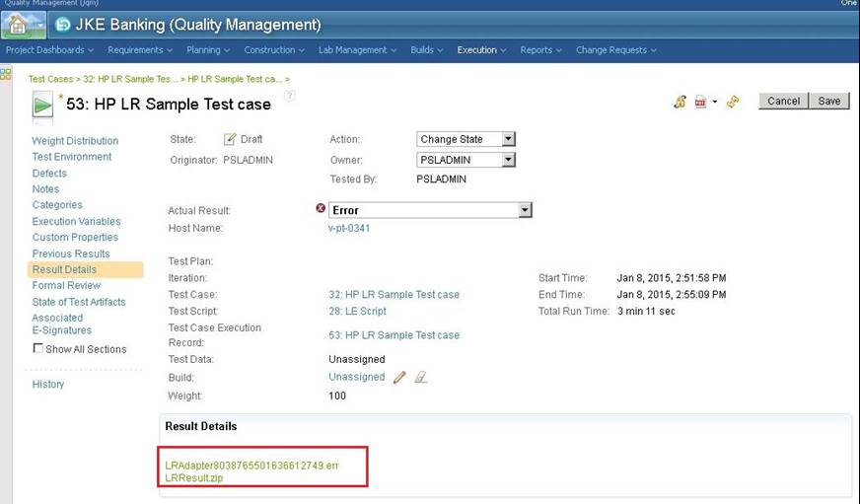This screenshot has height=504, width=860.
Task: Click the Test Data value Unassigned
Action: coord(356,359)
